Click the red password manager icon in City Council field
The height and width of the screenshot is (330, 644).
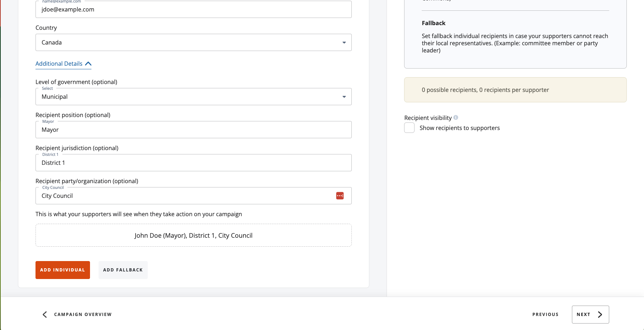coord(340,196)
